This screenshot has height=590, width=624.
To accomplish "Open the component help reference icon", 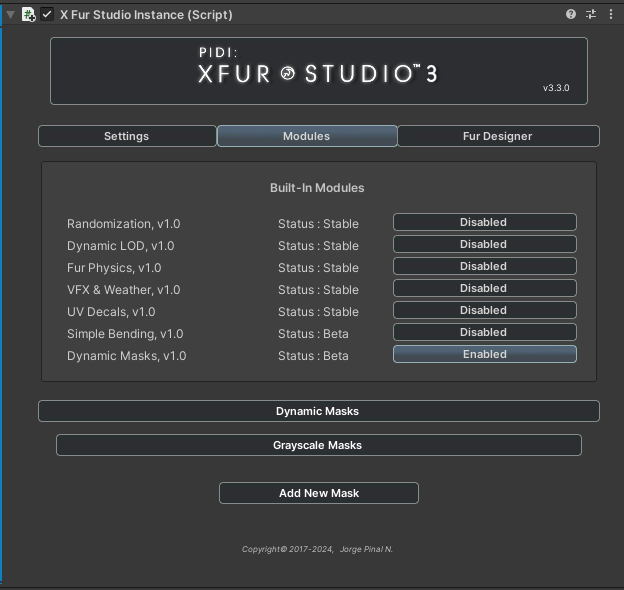I will tap(571, 15).
